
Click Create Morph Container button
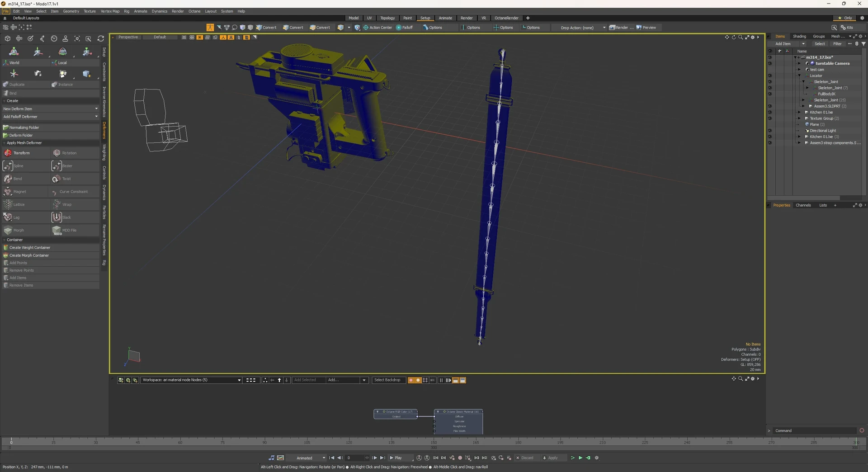(x=51, y=255)
